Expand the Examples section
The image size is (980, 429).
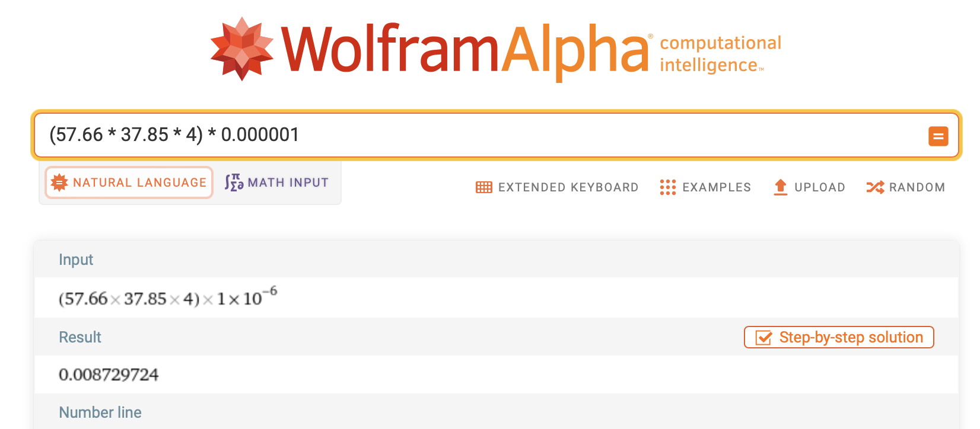pos(705,187)
